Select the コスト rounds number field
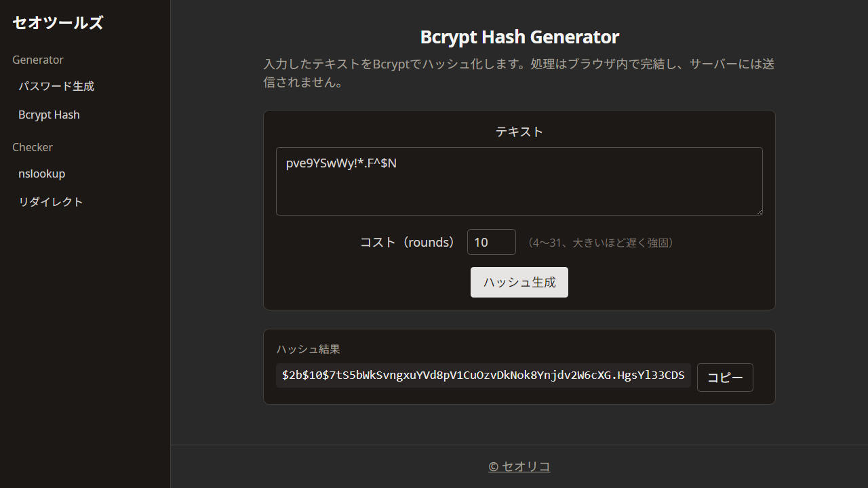Image resolution: width=868 pixels, height=488 pixels. point(491,242)
